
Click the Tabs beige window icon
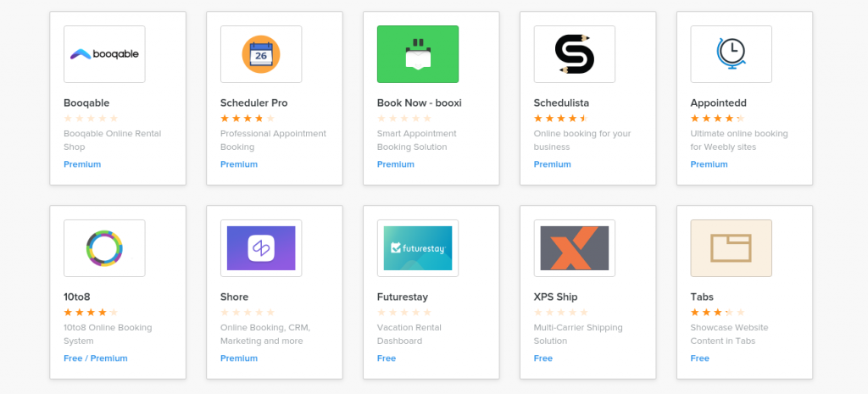click(732, 248)
